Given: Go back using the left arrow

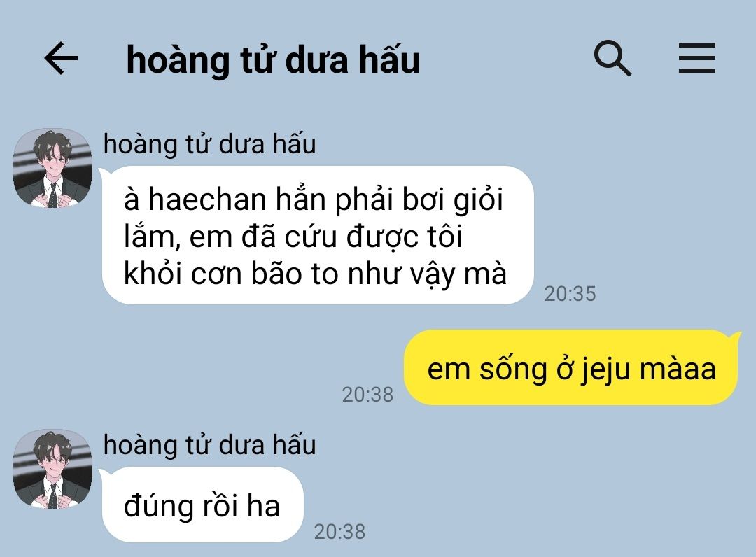Looking at the screenshot, I should click(61, 58).
